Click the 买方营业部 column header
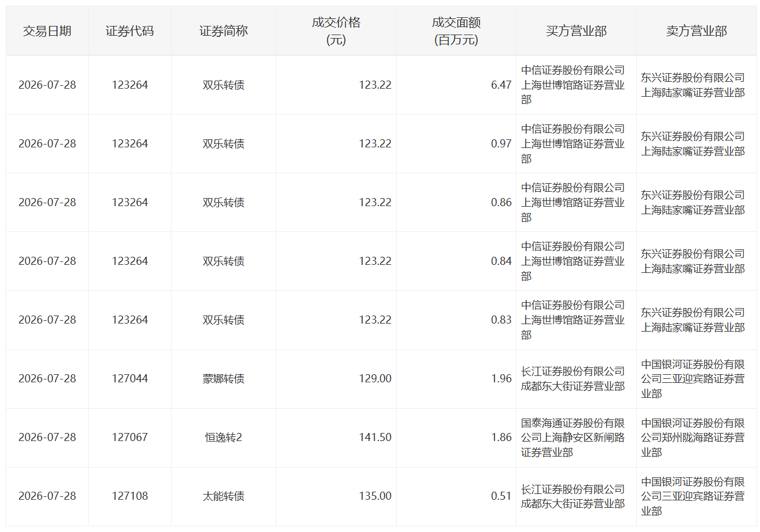 click(576, 31)
